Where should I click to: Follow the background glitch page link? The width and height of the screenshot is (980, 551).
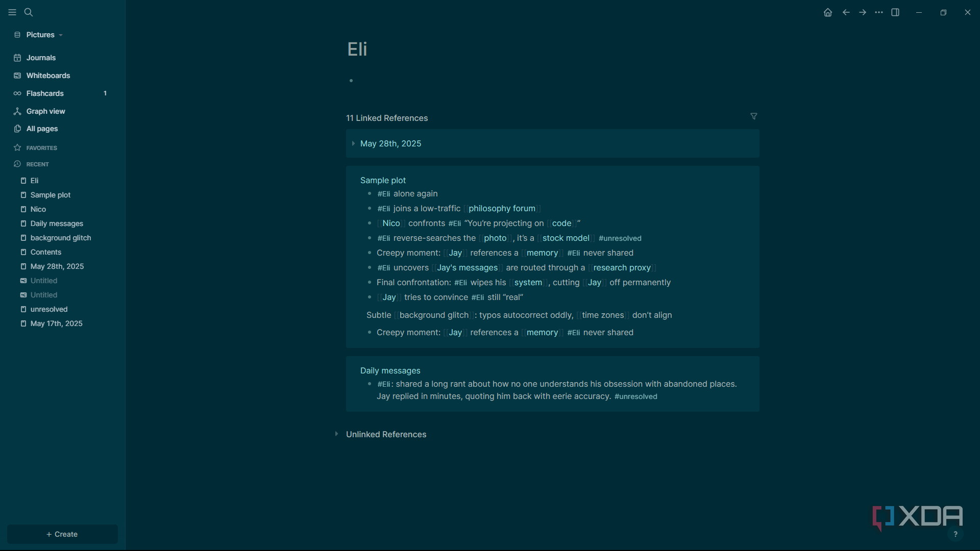pos(434,315)
